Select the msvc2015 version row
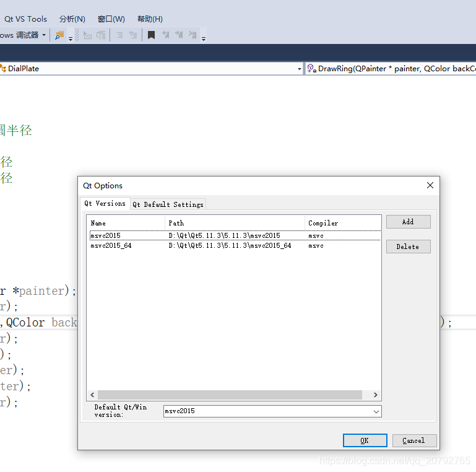 pyautogui.click(x=235, y=236)
